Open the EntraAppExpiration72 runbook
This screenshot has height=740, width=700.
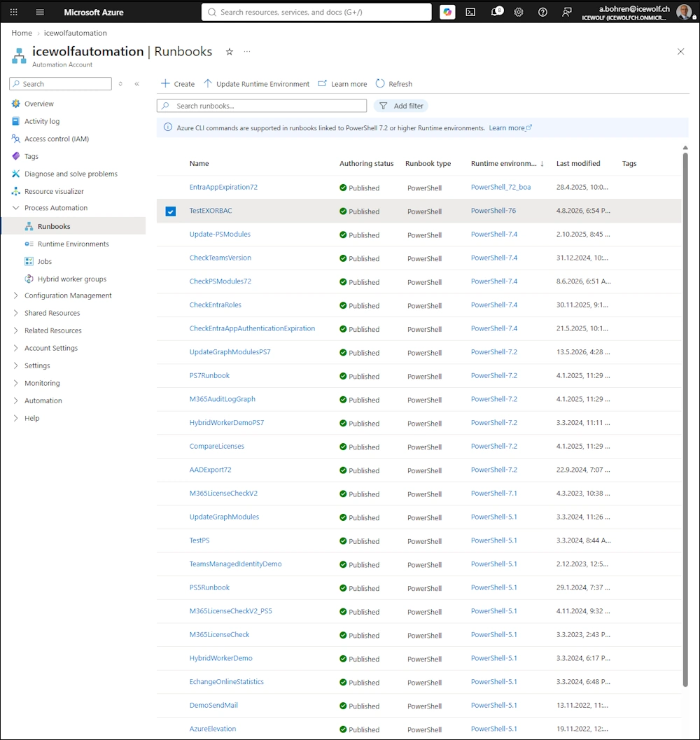tap(223, 187)
